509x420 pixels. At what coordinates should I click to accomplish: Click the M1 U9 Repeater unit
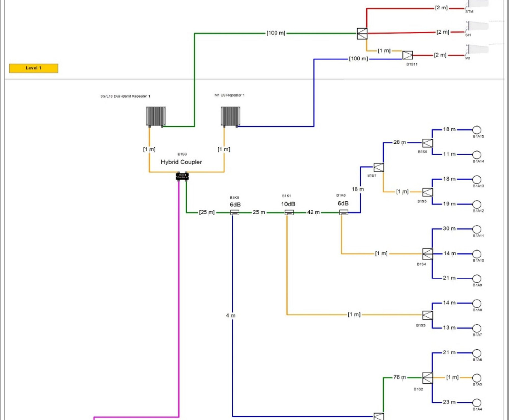pyautogui.click(x=230, y=116)
